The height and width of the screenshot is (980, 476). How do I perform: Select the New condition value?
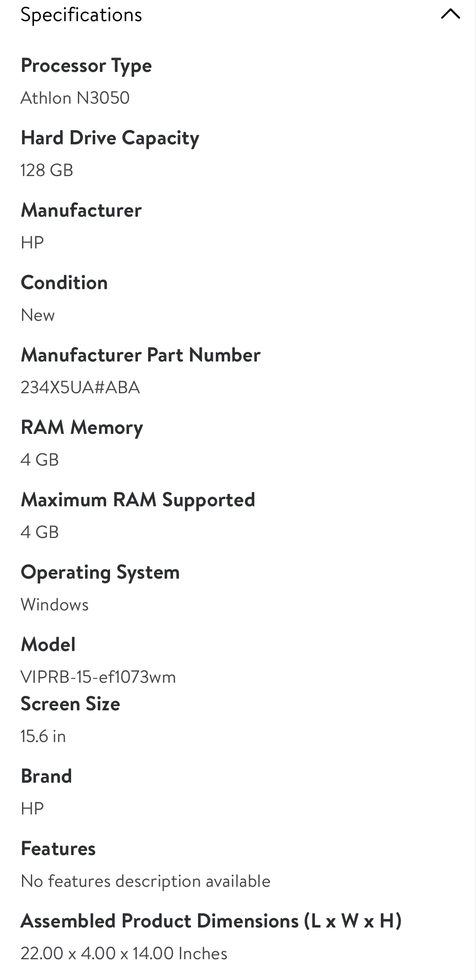pos(38,315)
